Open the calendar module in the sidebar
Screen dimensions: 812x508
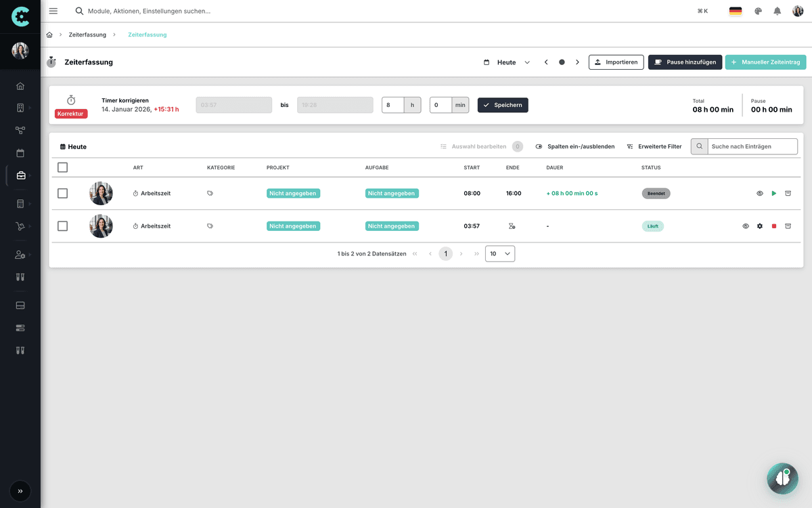pos(20,152)
